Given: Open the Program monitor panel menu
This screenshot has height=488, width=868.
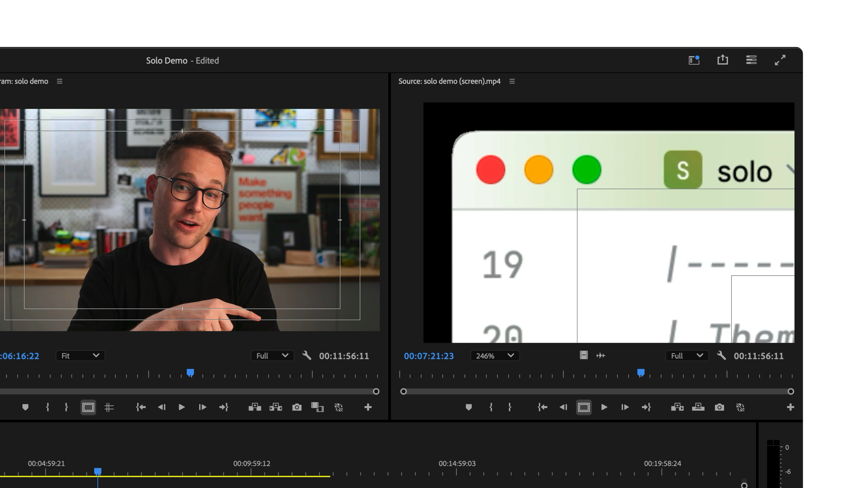Looking at the screenshot, I should [x=59, y=81].
